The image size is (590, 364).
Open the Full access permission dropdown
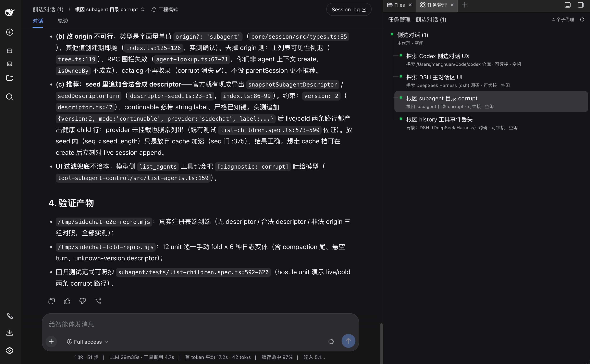88,342
